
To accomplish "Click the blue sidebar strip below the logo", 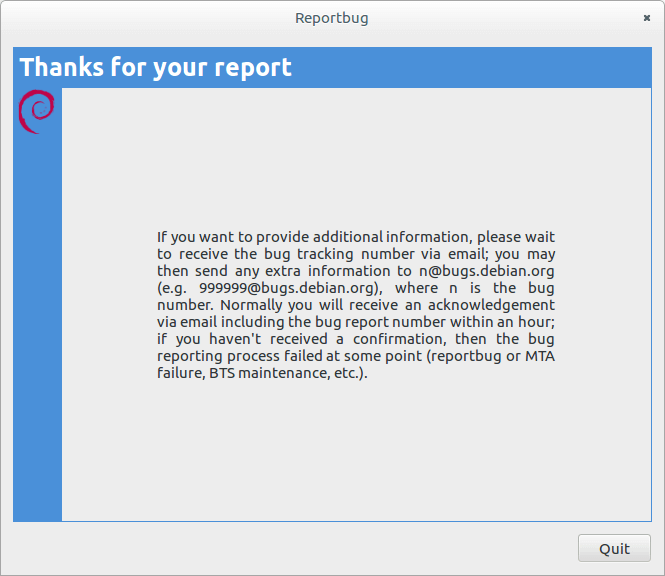I will (37, 330).
